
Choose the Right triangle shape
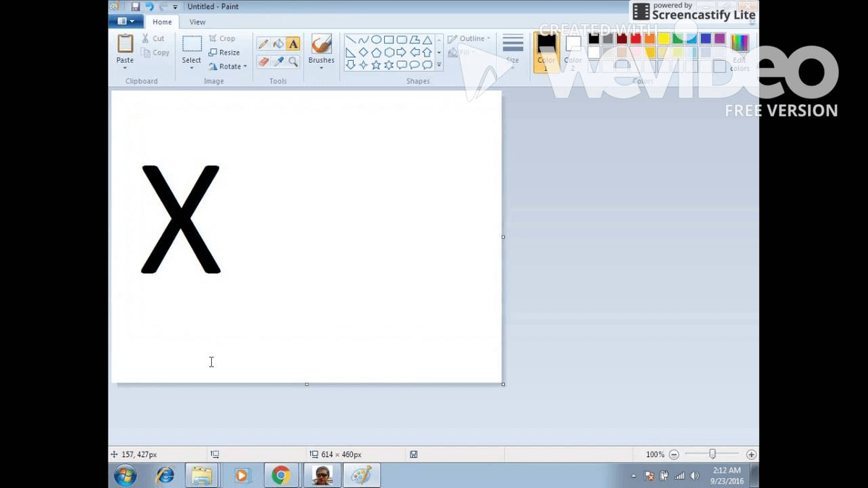point(351,52)
